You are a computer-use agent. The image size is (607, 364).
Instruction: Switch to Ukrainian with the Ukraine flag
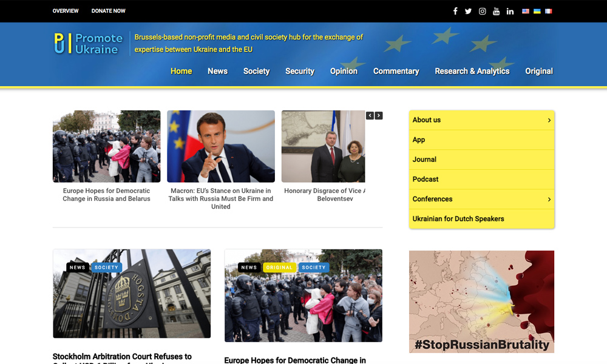point(537,11)
